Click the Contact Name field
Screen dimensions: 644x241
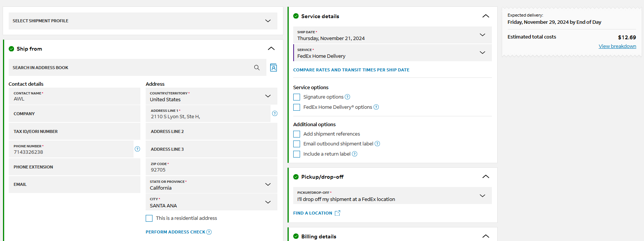[x=75, y=96]
